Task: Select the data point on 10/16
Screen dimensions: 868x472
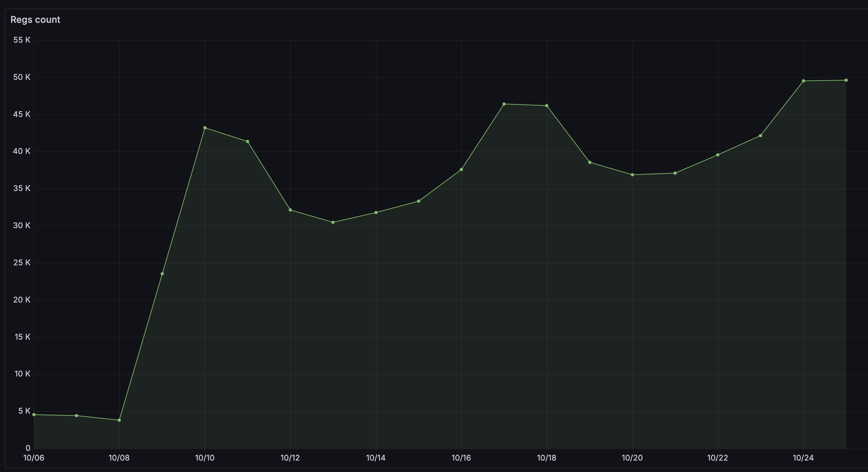Action: click(461, 170)
